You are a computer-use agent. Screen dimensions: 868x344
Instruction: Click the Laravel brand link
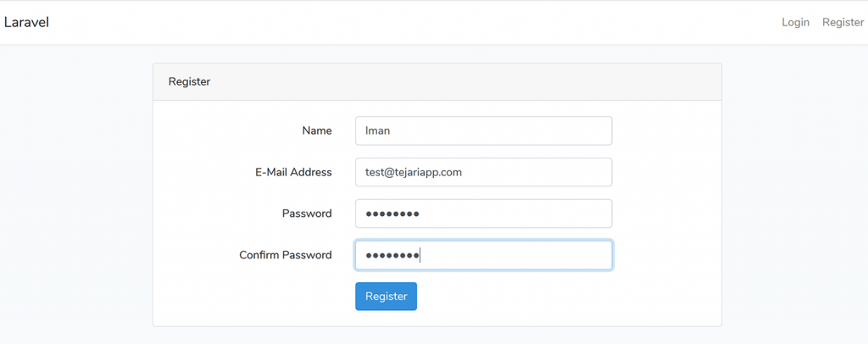point(26,22)
